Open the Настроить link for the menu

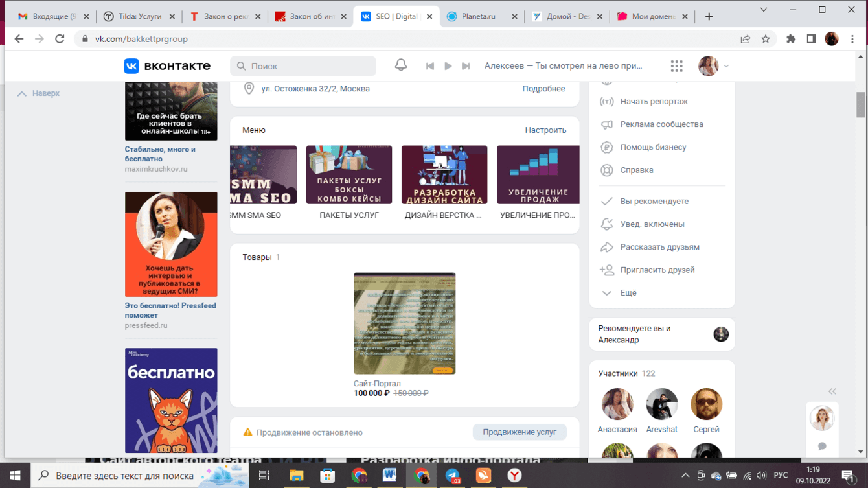pyautogui.click(x=545, y=130)
